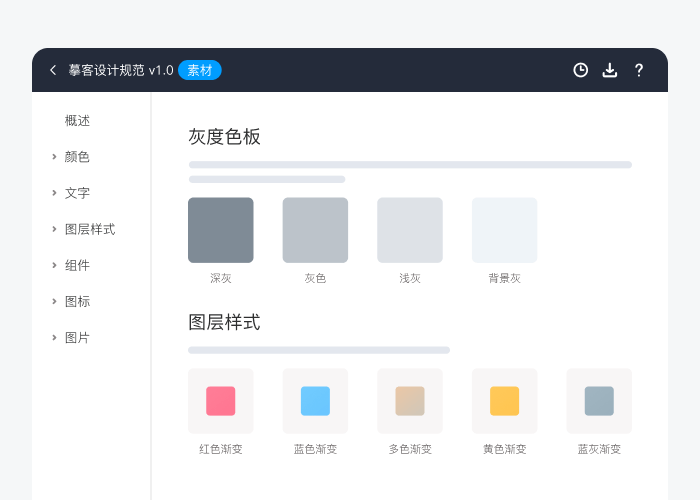Image resolution: width=700 pixels, height=500 pixels.
Task: Pick the yellow gradient layer style
Action: click(x=504, y=401)
